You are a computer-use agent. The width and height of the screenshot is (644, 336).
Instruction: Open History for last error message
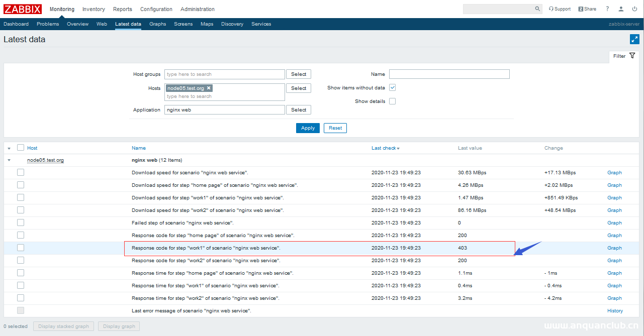click(x=614, y=310)
